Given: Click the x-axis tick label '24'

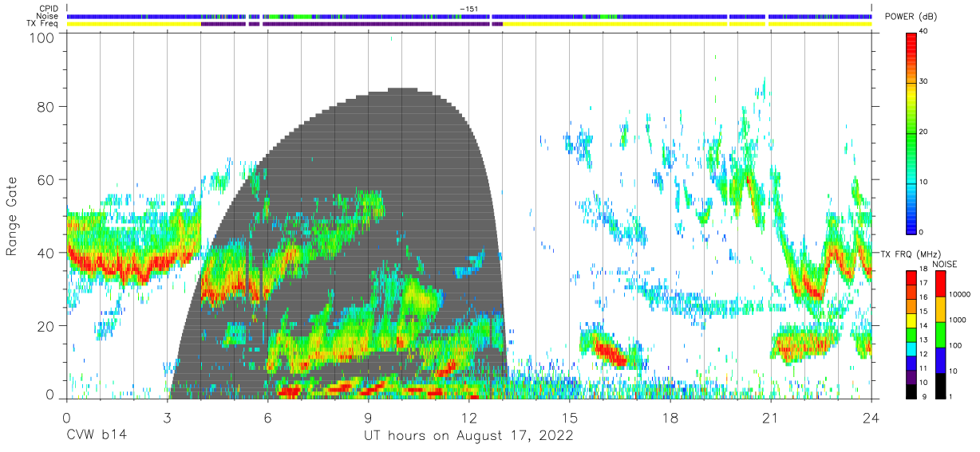Looking at the screenshot, I should point(871,418).
